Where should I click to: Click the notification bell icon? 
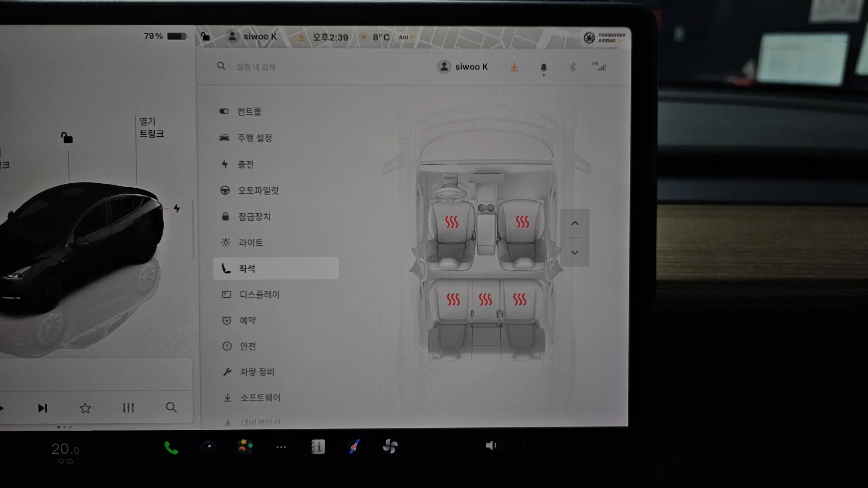click(x=543, y=67)
